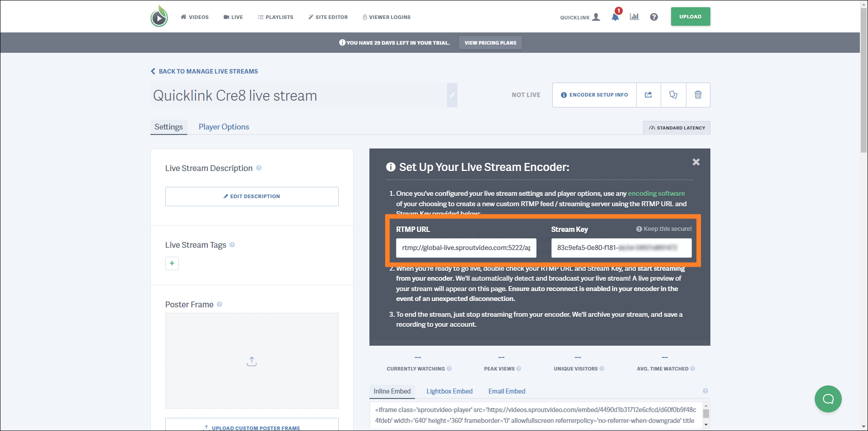
Task: Open Playlists in the top navigation
Action: click(275, 17)
